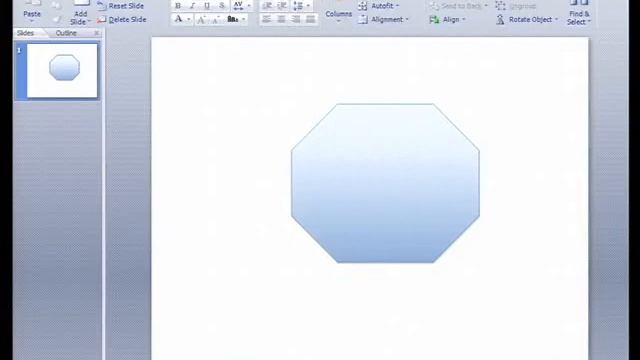The image size is (640, 360).
Task: Click the Rotate Object icon
Action: 500,20
